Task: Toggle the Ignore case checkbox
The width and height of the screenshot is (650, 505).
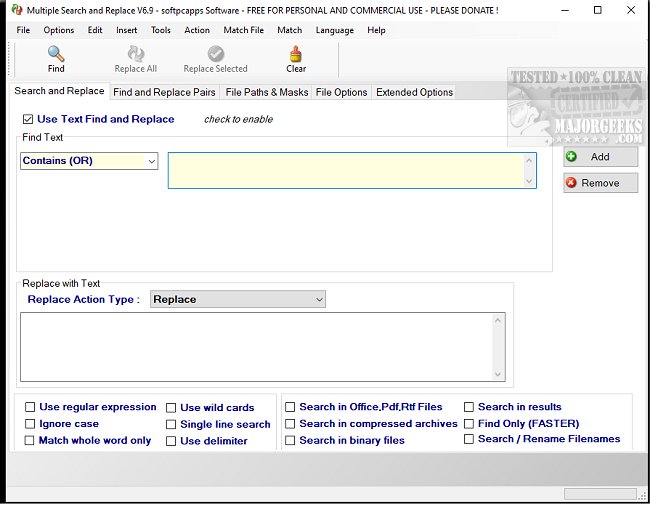Action: point(28,424)
